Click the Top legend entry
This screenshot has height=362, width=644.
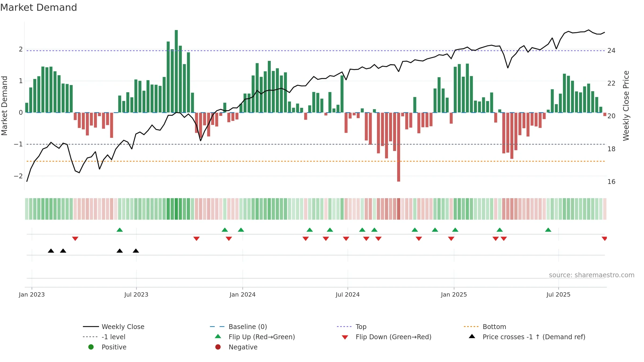[352, 327]
